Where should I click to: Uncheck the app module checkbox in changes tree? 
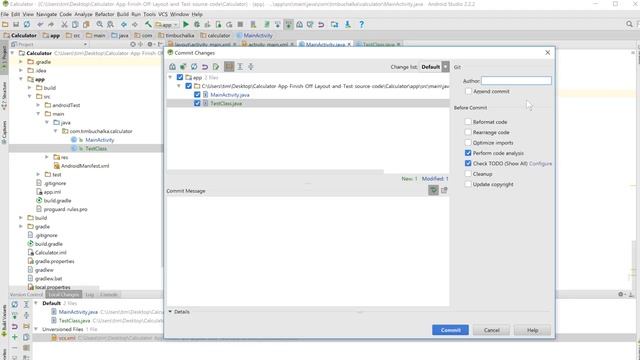click(x=180, y=77)
